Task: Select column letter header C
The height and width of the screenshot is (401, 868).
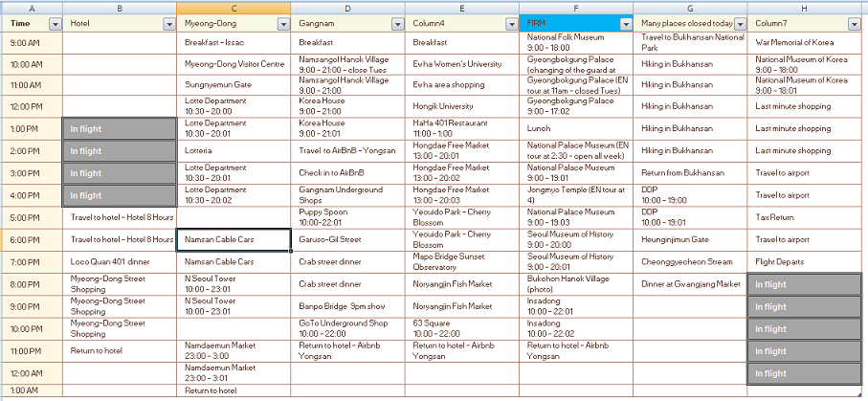Action: point(234,8)
